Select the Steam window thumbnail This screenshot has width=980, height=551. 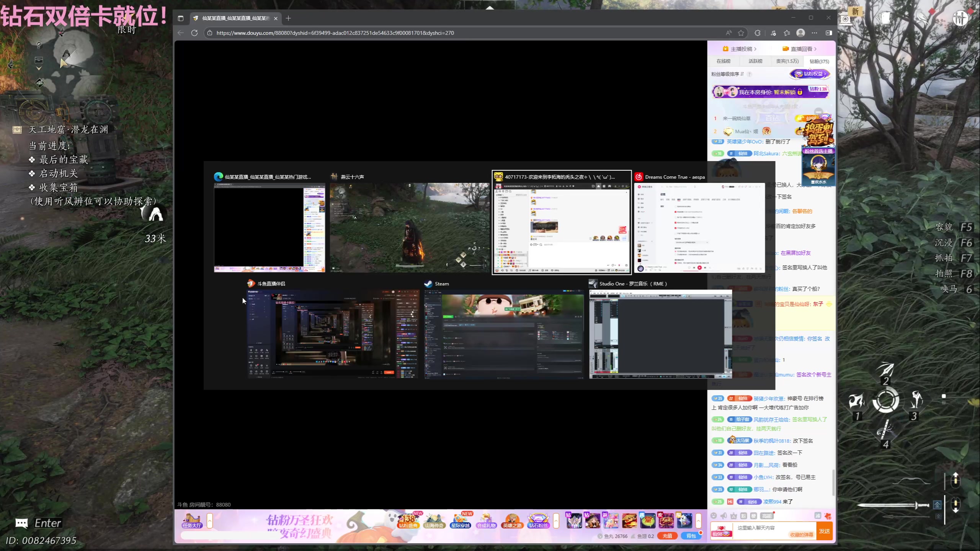[504, 334]
